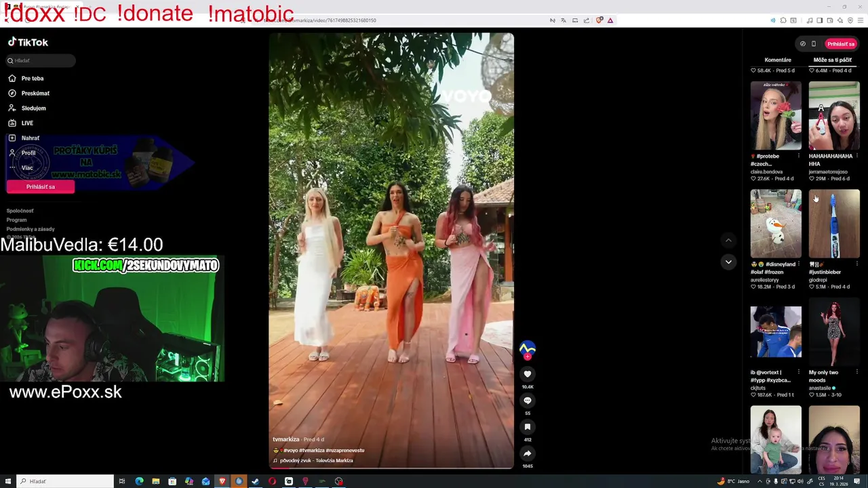Click Windows taskbar 'Hľadať' search box
The image size is (868, 488).
[x=65, y=481]
